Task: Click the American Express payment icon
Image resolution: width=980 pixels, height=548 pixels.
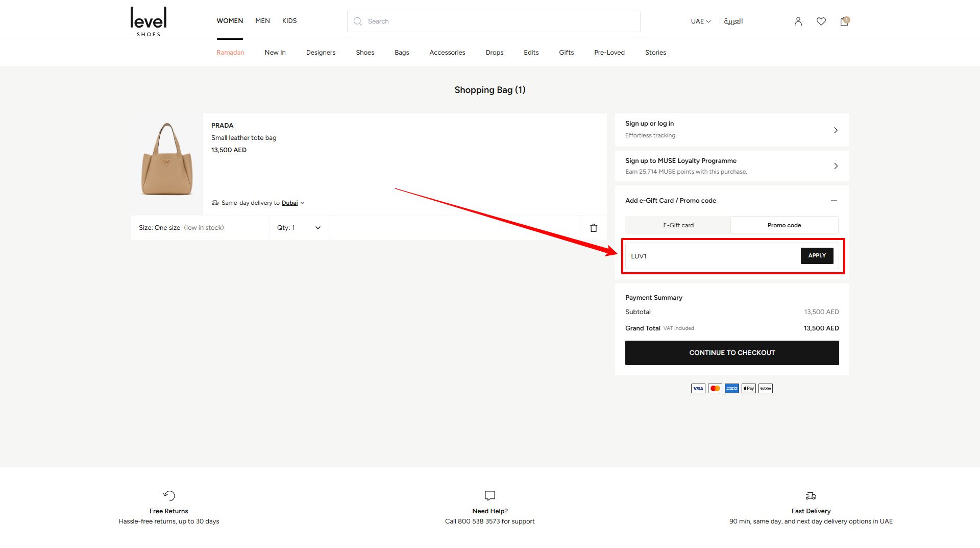Action: click(732, 389)
